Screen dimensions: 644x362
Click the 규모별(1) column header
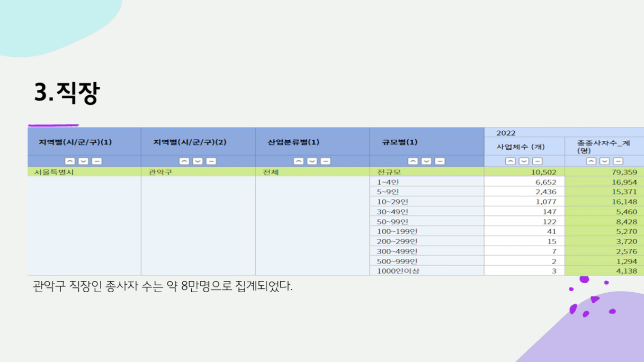tap(400, 142)
